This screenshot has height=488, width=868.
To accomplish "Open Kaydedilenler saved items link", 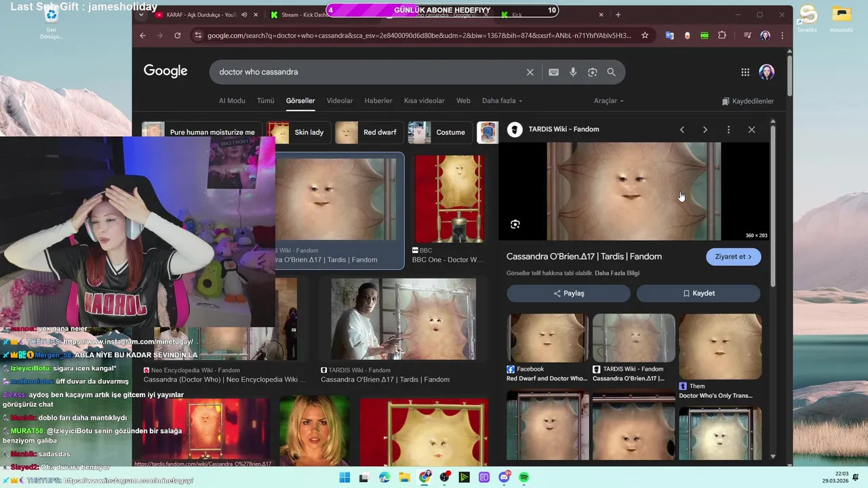I will coord(748,101).
